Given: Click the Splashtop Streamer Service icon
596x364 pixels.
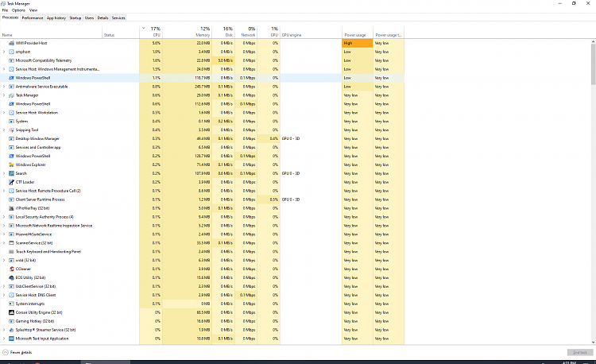Looking at the screenshot, I should 11,330.
